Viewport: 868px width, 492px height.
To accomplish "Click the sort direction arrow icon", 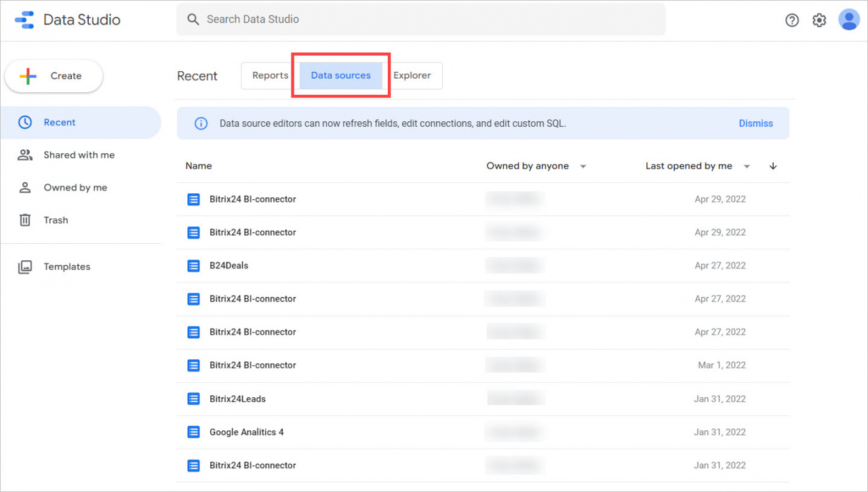I will click(x=773, y=166).
